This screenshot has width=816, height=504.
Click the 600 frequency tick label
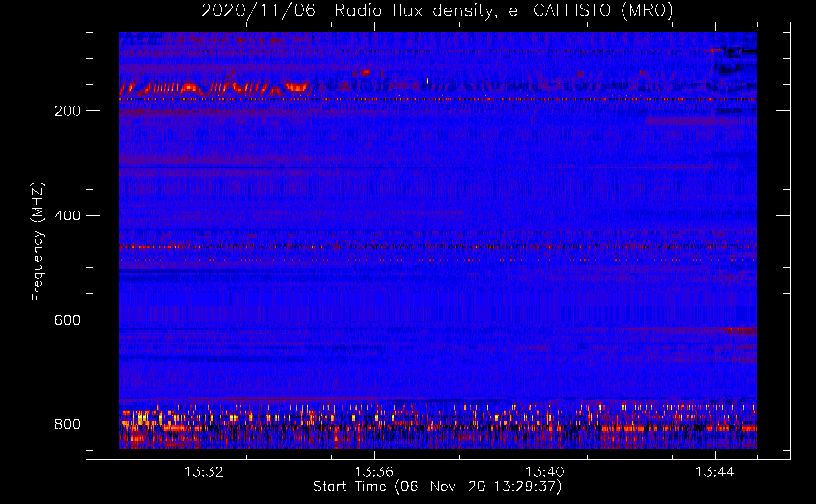[x=67, y=320]
